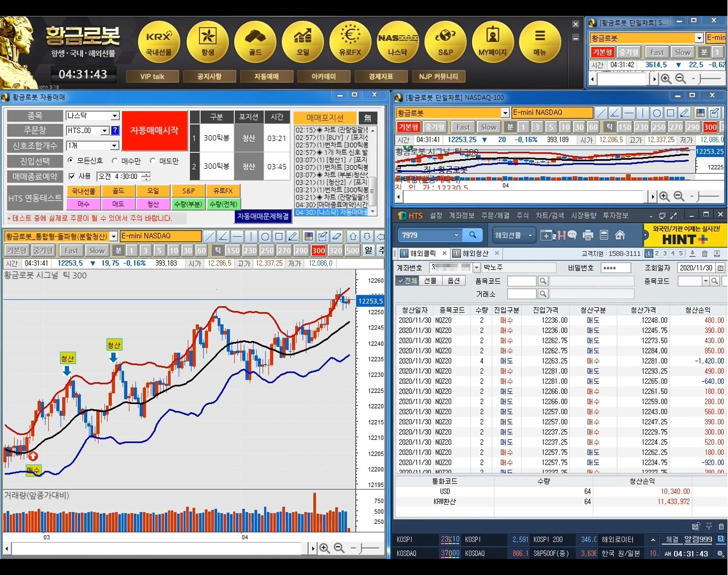
Task: Toggle the 전체 filter in HTS
Action: 408,281
